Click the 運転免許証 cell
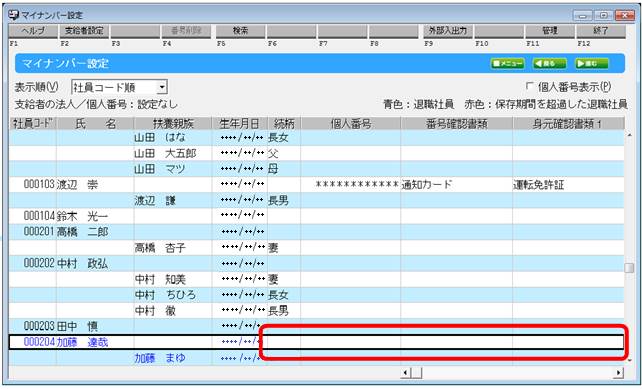 568,185
